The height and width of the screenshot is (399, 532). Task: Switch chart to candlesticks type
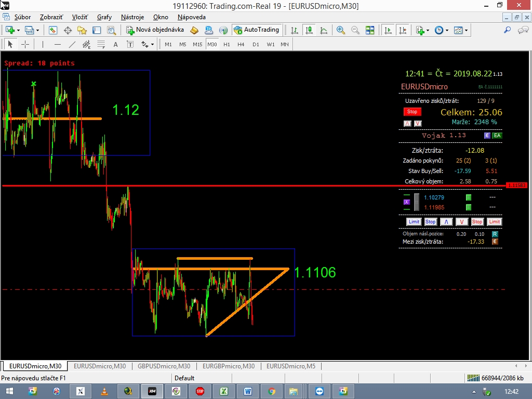point(309,30)
